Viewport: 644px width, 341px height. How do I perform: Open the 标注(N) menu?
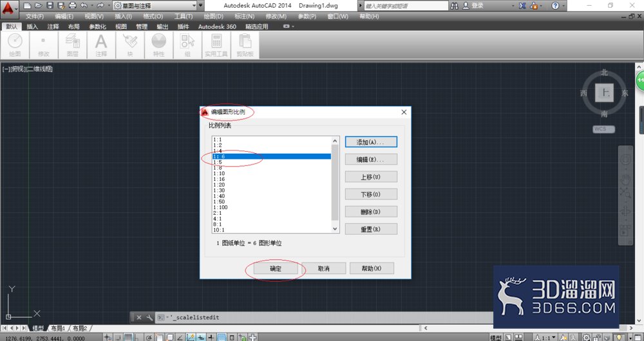(x=244, y=17)
